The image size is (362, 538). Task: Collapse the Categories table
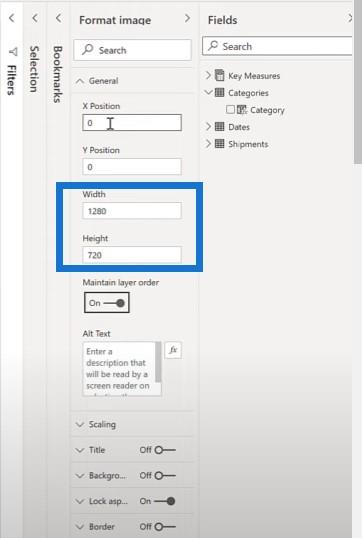208,92
